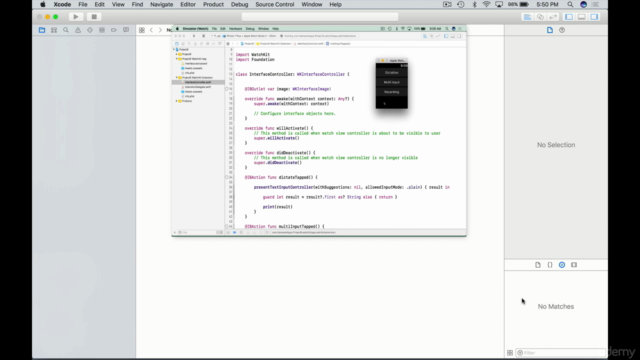
Task: Click the Wi-Fi status icon
Action: coord(487,4)
